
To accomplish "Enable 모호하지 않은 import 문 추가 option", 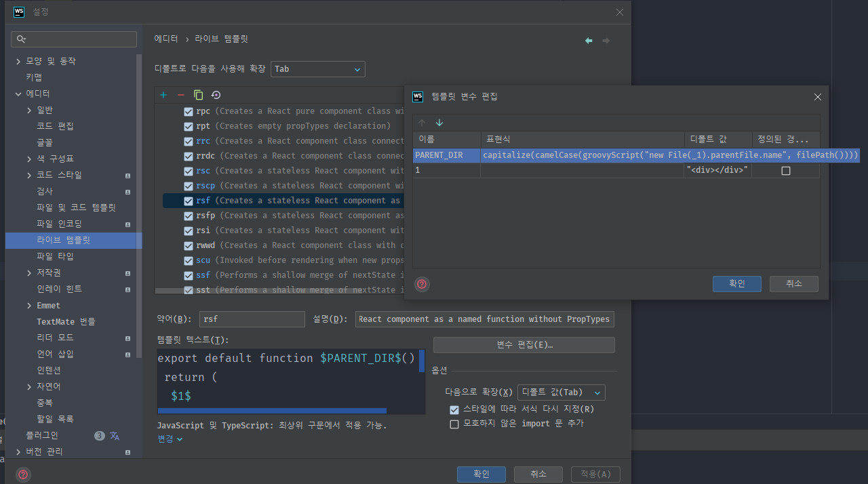I will pos(454,424).
